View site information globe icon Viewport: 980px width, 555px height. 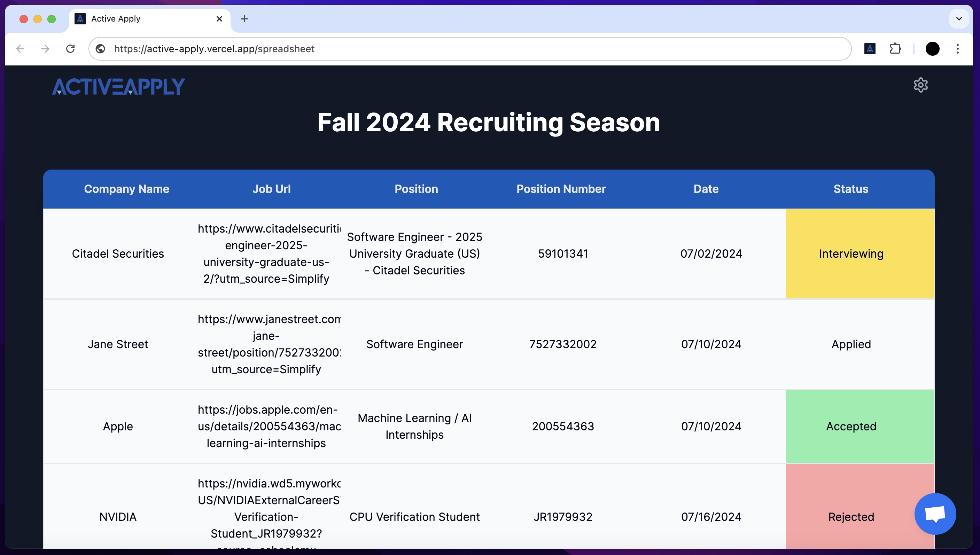click(101, 49)
